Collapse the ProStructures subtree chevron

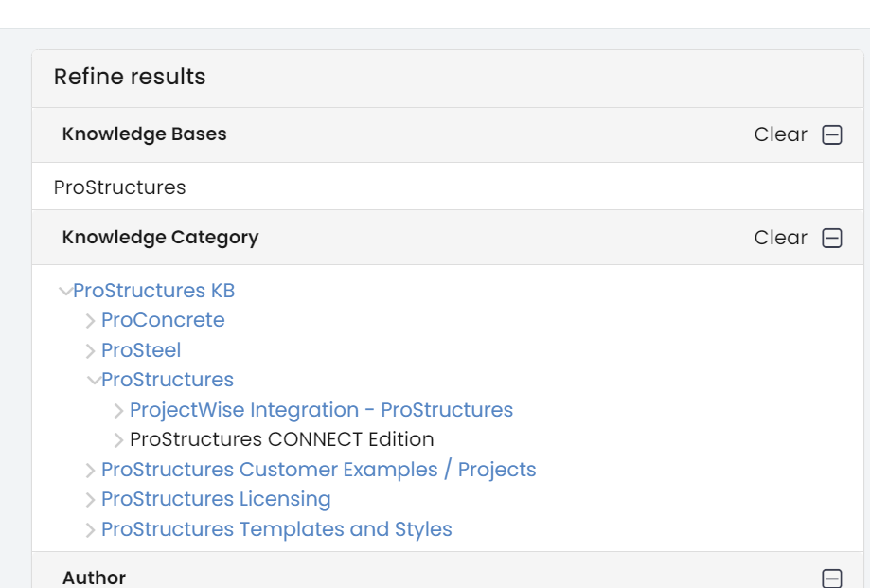click(x=95, y=380)
